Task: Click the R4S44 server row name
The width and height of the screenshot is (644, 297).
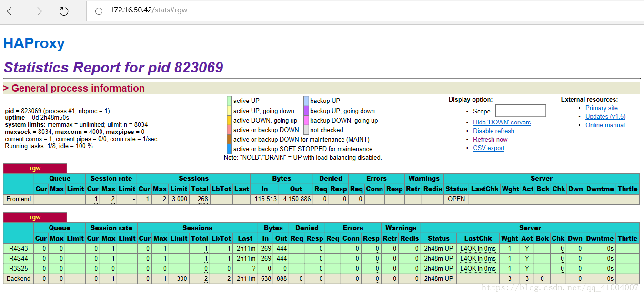Action: pyautogui.click(x=19, y=258)
